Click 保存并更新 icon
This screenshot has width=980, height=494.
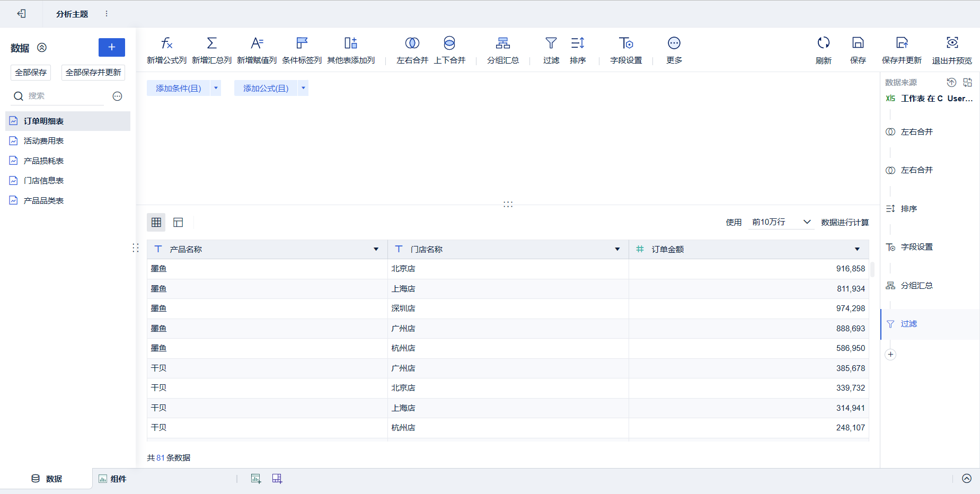tap(902, 50)
